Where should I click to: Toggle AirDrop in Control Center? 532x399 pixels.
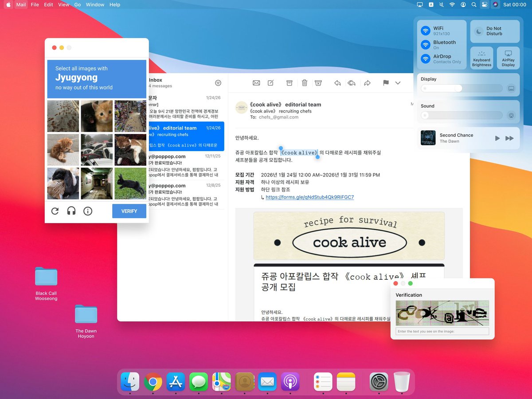[426, 59]
